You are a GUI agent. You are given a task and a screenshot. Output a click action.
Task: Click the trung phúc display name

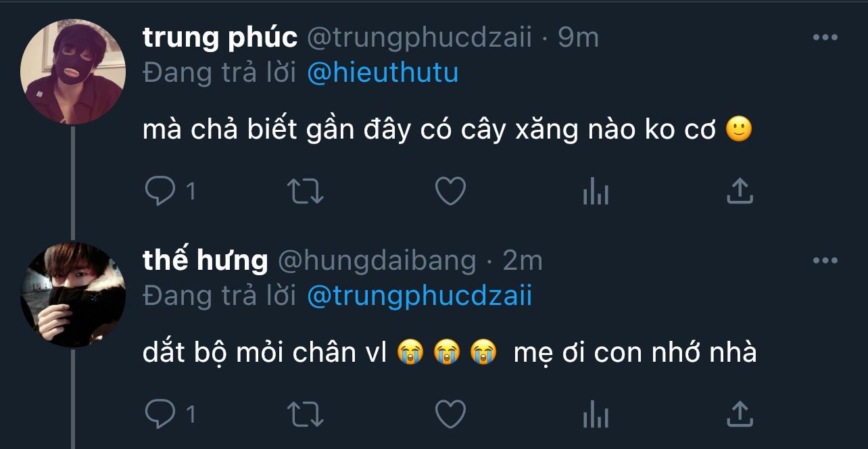tap(220, 38)
